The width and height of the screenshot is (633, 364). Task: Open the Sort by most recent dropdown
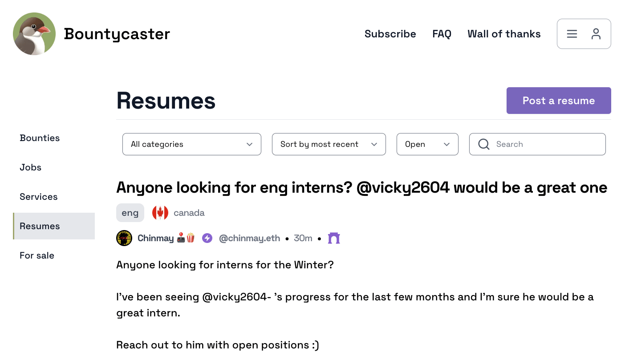(x=329, y=144)
